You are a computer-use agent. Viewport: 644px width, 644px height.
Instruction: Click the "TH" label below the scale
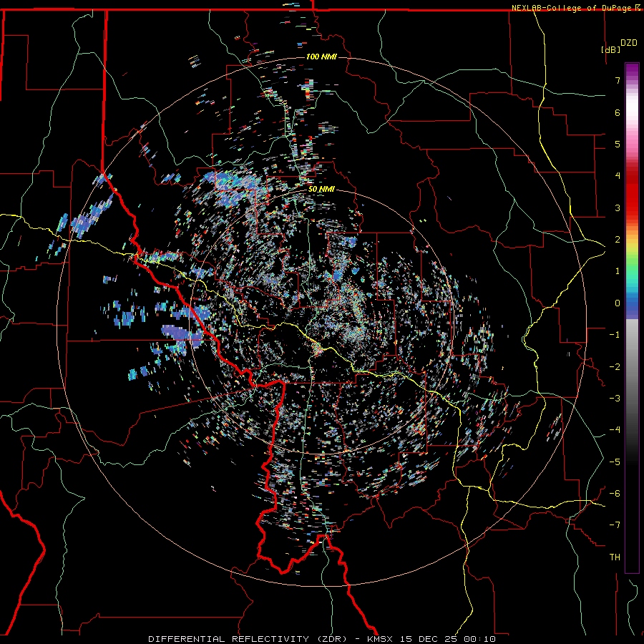tap(615, 557)
